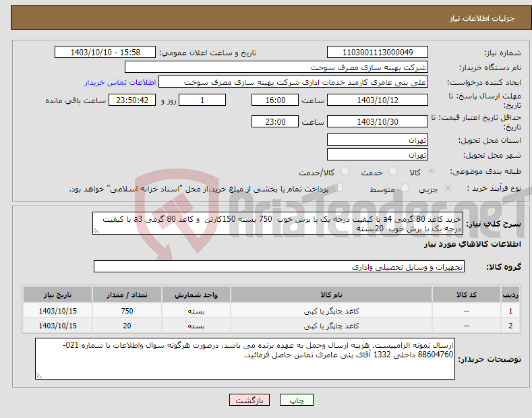Image resolution: width=532 pixels, height=418 pixels.
Task: Open the اطلاعات تماس خریدار link
Action: coord(120,82)
